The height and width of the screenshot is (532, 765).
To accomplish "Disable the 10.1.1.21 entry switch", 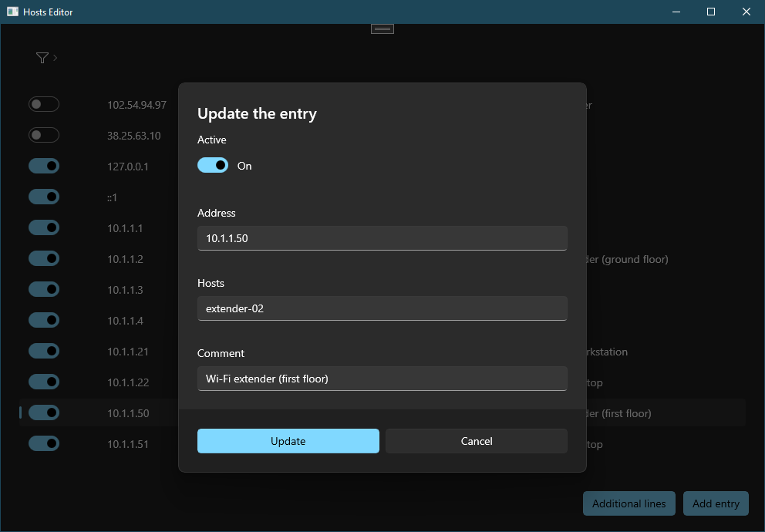I will pyautogui.click(x=44, y=351).
